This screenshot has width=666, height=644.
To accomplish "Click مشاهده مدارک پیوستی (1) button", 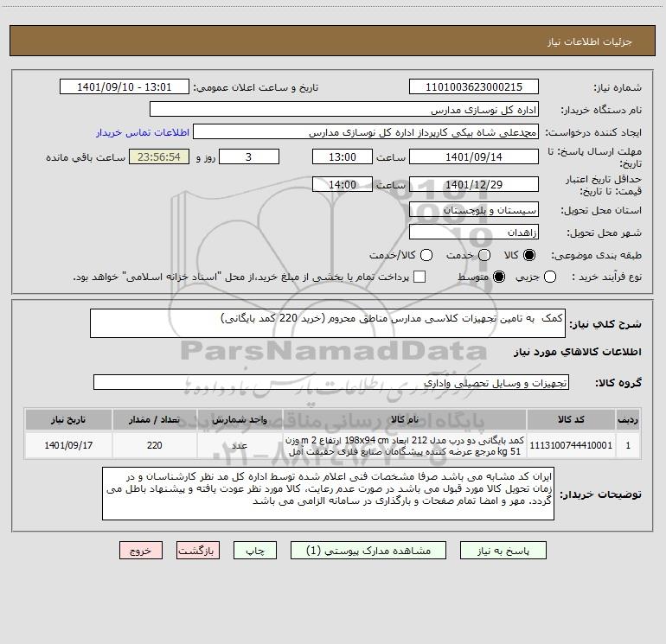I will coord(368,550).
